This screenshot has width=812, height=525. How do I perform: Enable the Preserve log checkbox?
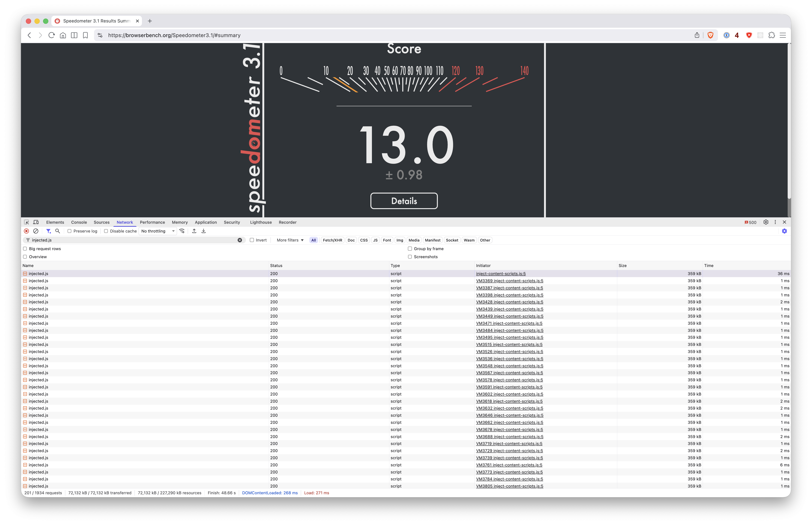69,231
